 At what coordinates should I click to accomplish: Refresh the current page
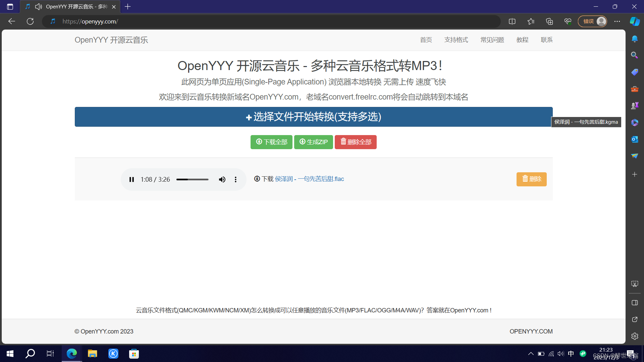click(30, 21)
